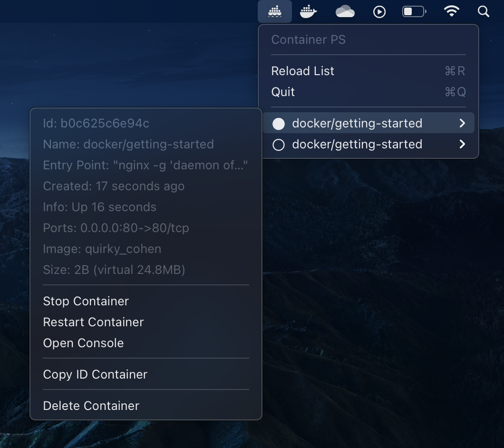504x448 pixels.
Task: Click the play circle menu bar icon
Action: coord(379,12)
